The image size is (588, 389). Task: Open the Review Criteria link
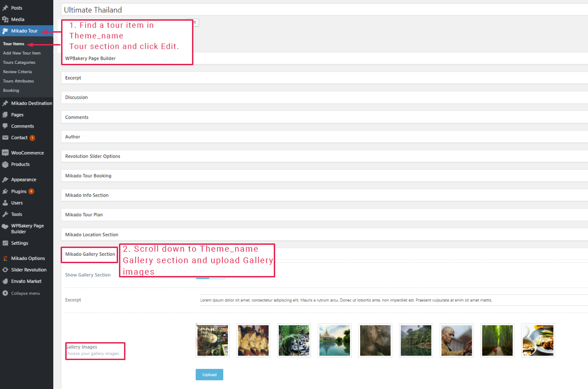(x=17, y=72)
